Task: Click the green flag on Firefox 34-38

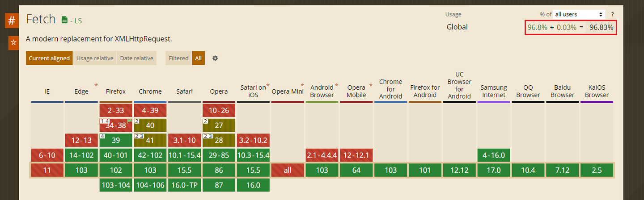Action: pyautogui.click(x=130, y=121)
